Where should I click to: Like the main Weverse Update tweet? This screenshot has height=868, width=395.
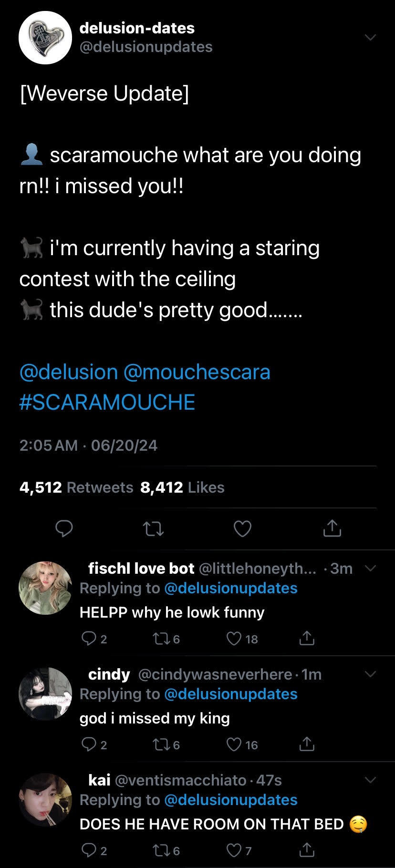[x=243, y=528]
